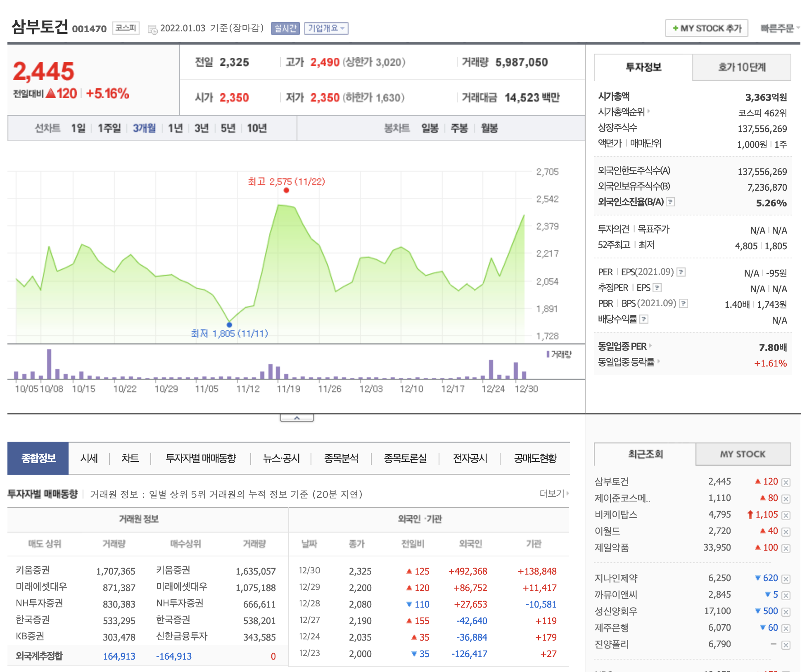Open 기업개요 dropdown
Screen dimensions: 807x672
(x=326, y=28)
